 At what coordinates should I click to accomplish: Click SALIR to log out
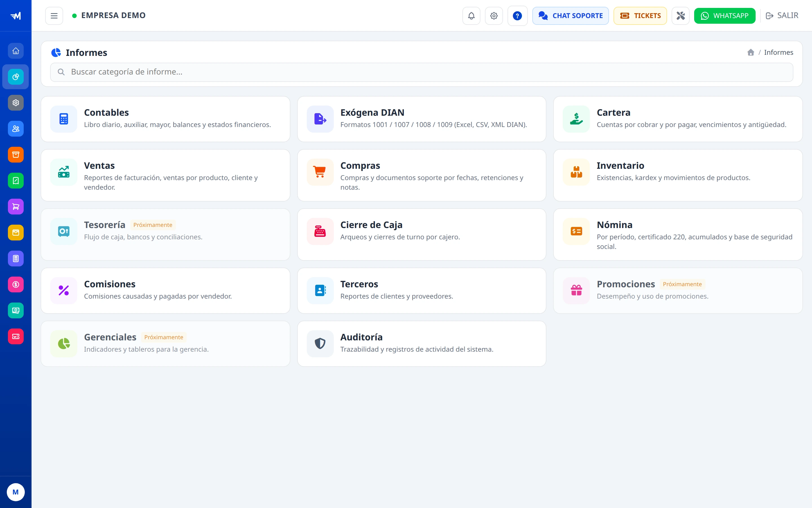click(x=782, y=16)
